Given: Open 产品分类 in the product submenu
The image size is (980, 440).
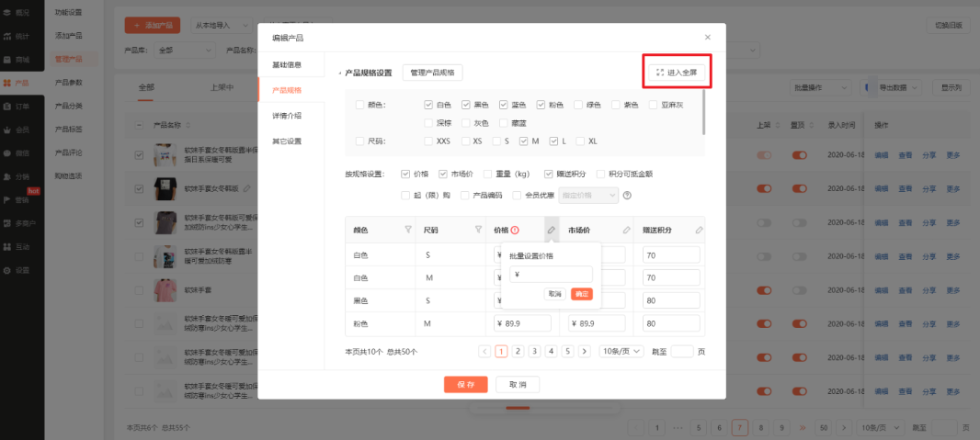Looking at the screenshot, I should tap(69, 106).
